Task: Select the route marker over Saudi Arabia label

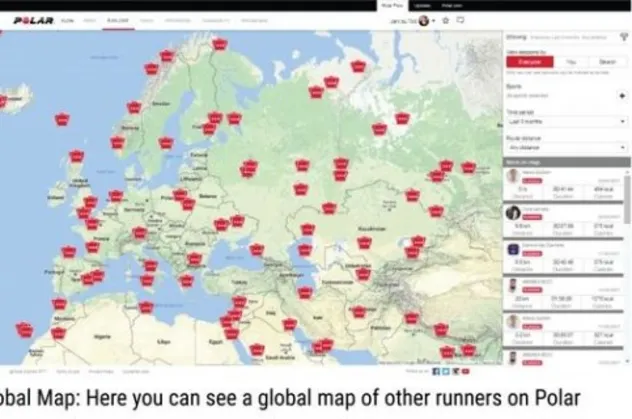Action: click(257, 349)
